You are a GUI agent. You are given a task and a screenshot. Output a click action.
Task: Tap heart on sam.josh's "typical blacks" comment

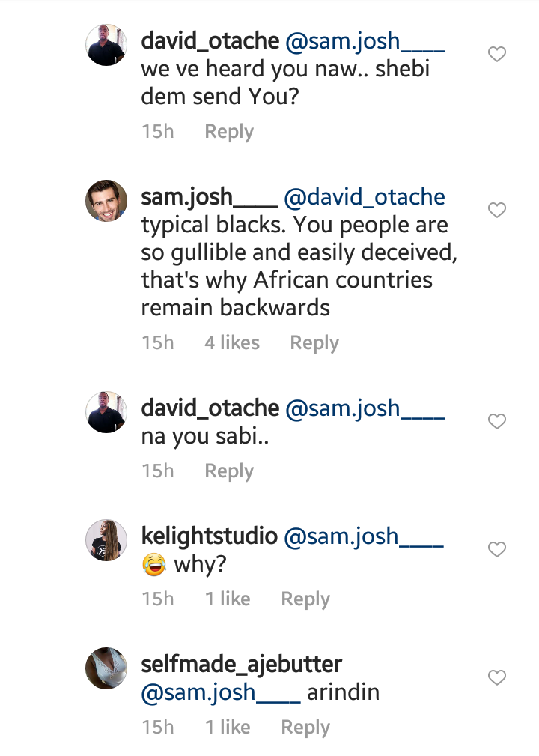496,211
